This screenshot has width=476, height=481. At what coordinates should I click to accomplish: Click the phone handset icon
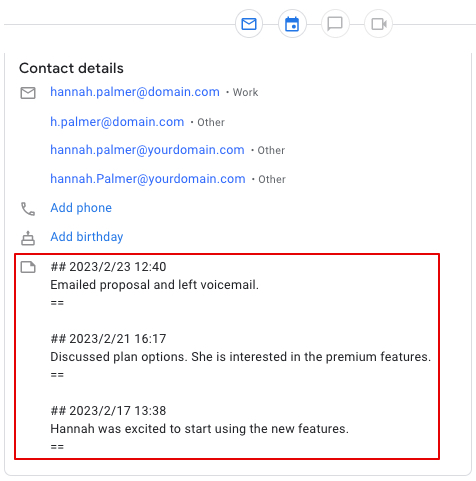tap(28, 209)
